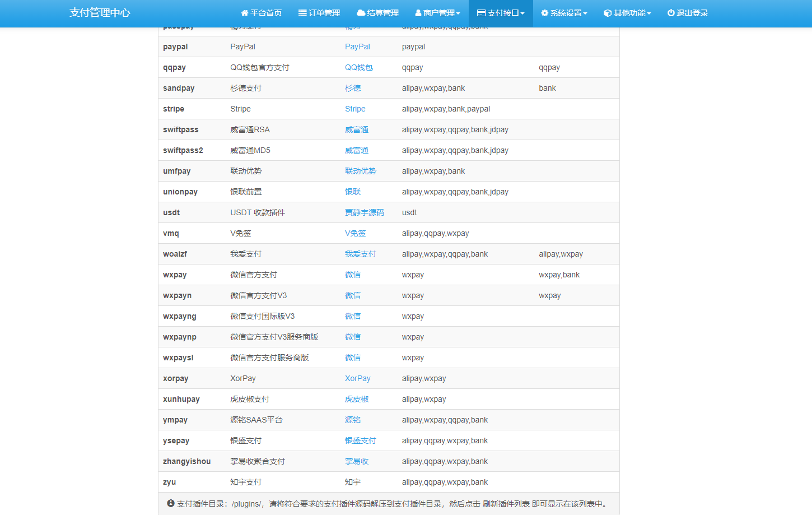Image resolution: width=812 pixels, height=515 pixels.
Task: Select the plugin name "qqpay"
Action: (x=174, y=67)
